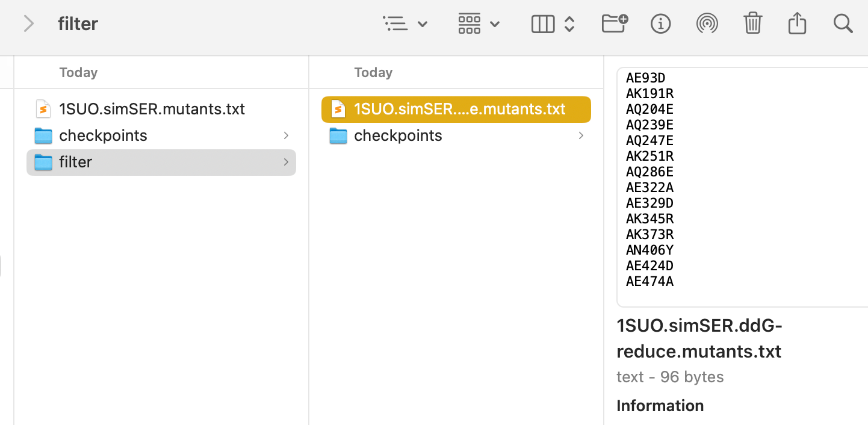This screenshot has height=425, width=868.
Task: Select the checkpoints folder in first column
Action: pyautogui.click(x=161, y=135)
